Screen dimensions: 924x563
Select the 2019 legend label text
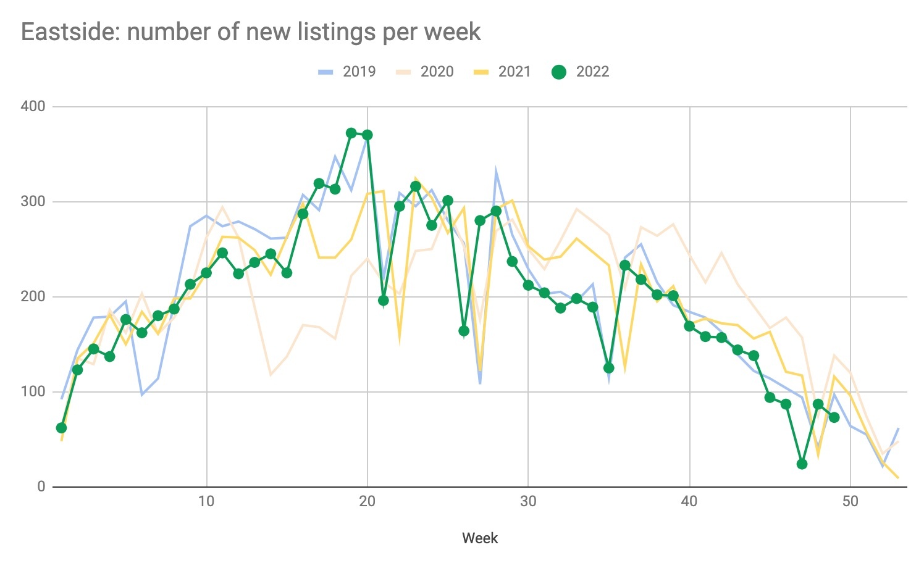click(x=359, y=72)
